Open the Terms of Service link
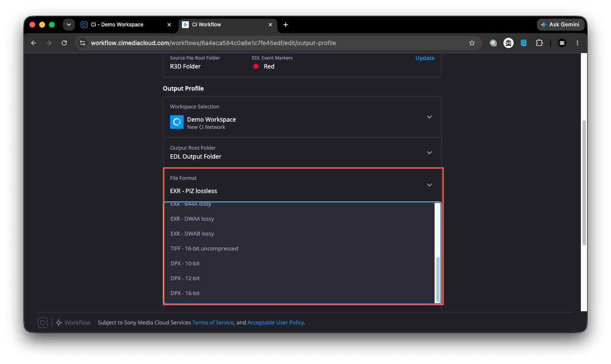This screenshot has height=364, width=611. click(213, 323)
